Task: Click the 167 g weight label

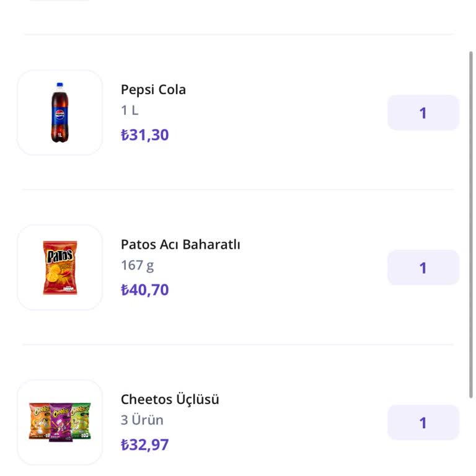Action: [x=137, y=265]
